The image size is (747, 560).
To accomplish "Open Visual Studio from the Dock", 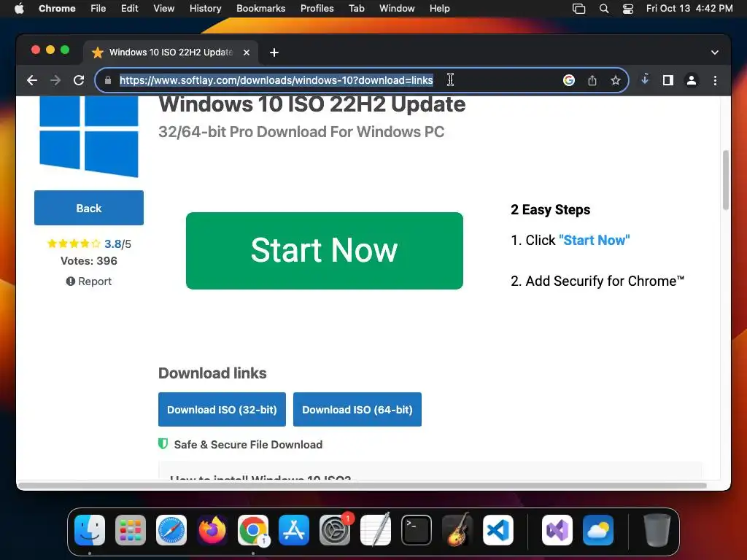I will pyautogui.click(x=557, y=530).
